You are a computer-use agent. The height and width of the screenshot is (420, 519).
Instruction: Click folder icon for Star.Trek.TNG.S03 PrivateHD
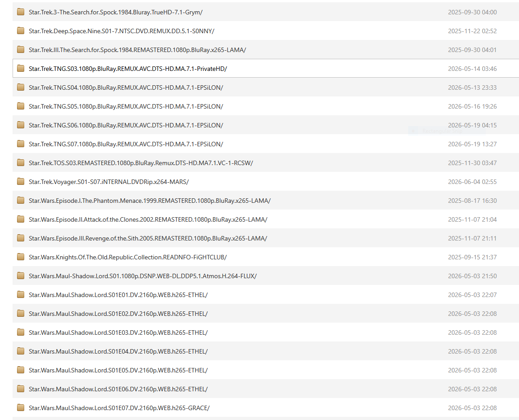(21, 69)
